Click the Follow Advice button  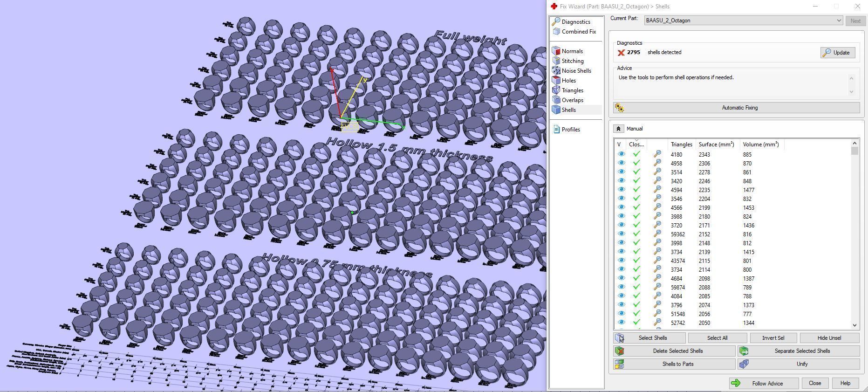tap(764, 383)
